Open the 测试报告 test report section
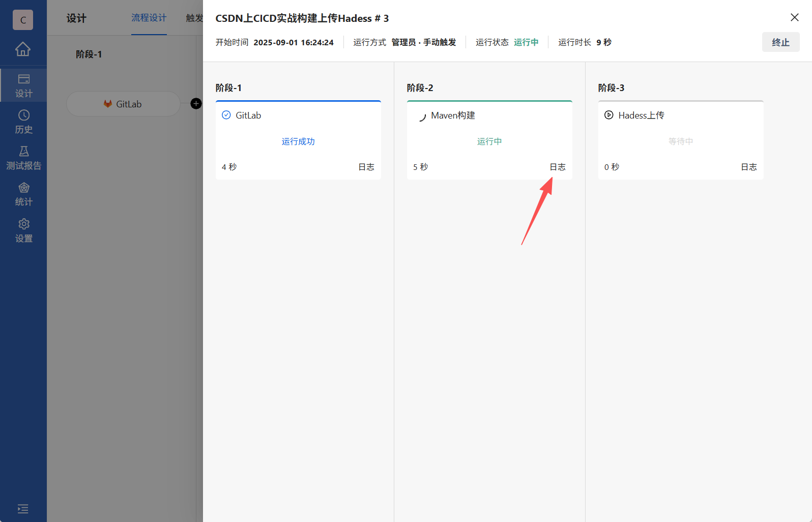The image size is (812, 522). [x=23, y=158]
